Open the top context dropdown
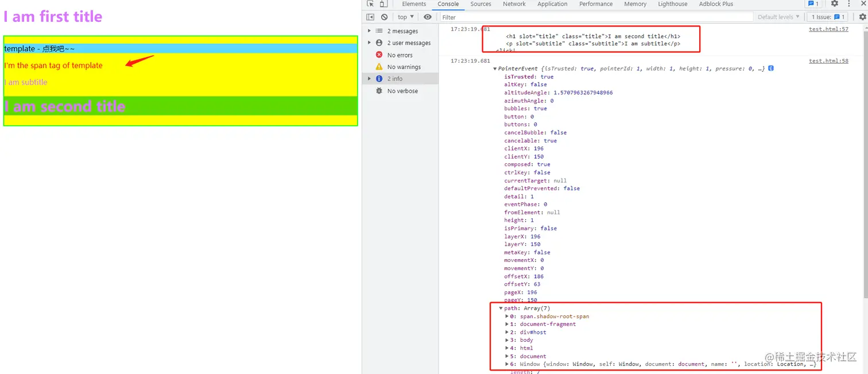The width and height of the screenshot is (868, 374). [406, 17]
